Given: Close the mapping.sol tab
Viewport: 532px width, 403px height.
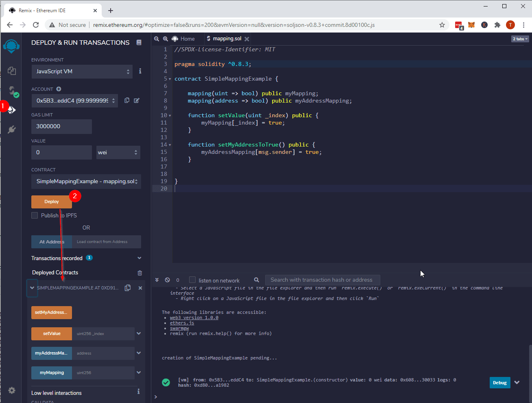Looking at the screenshot, I should point(247,39).
